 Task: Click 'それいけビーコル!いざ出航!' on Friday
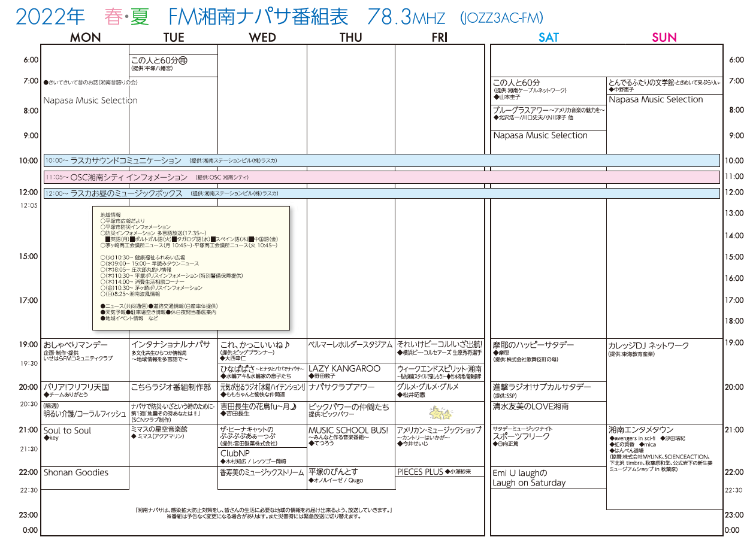pos(440,344)
